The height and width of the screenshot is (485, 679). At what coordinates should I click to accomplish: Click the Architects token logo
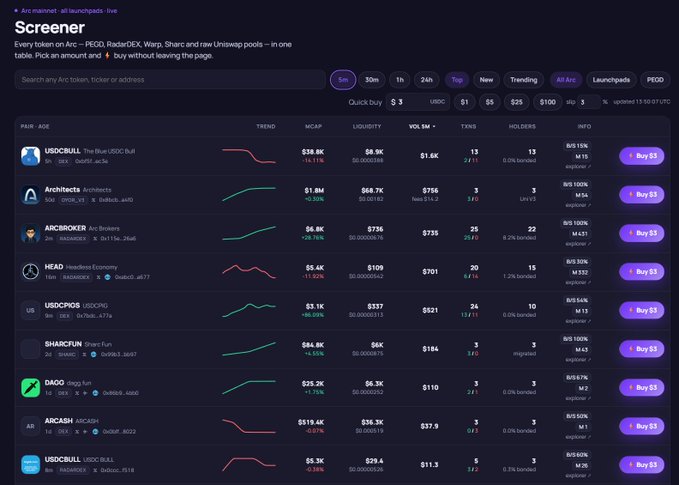30,194
